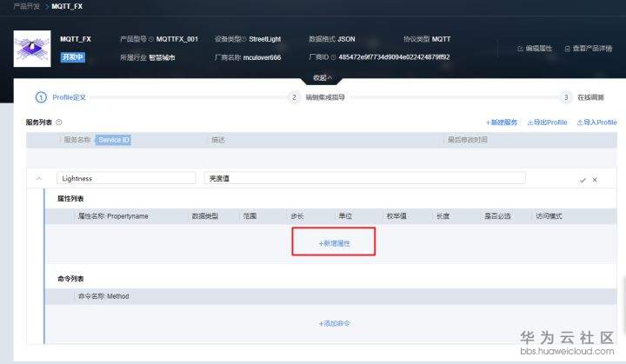Click +新增属性 to add property
The image size is (626, 364).
click(334, 243)
